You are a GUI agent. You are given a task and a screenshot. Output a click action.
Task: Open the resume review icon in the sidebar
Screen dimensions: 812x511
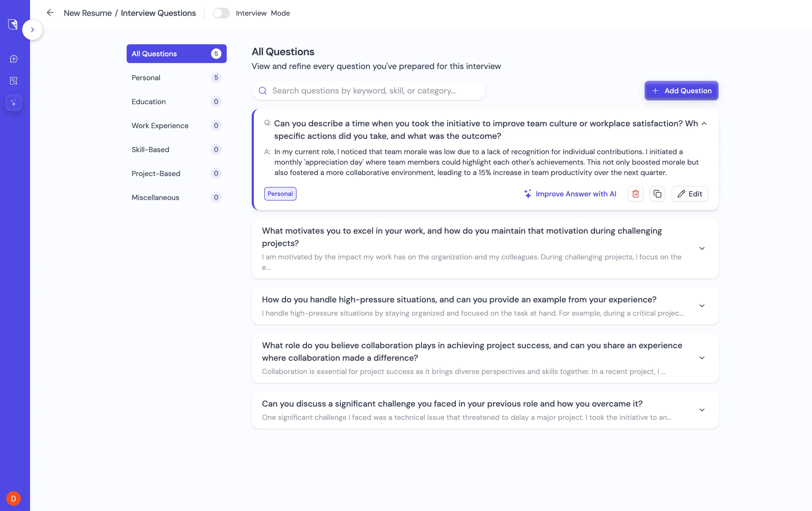[14, 80]
